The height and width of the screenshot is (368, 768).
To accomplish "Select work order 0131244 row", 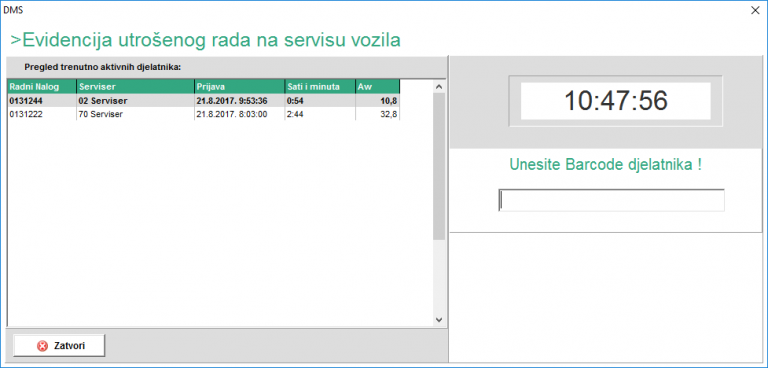I will (x=203, y=101).
